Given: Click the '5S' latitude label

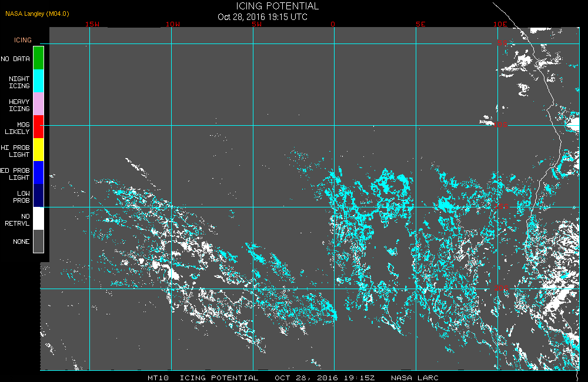Looking at the screenshot, I should coord(502,43).
